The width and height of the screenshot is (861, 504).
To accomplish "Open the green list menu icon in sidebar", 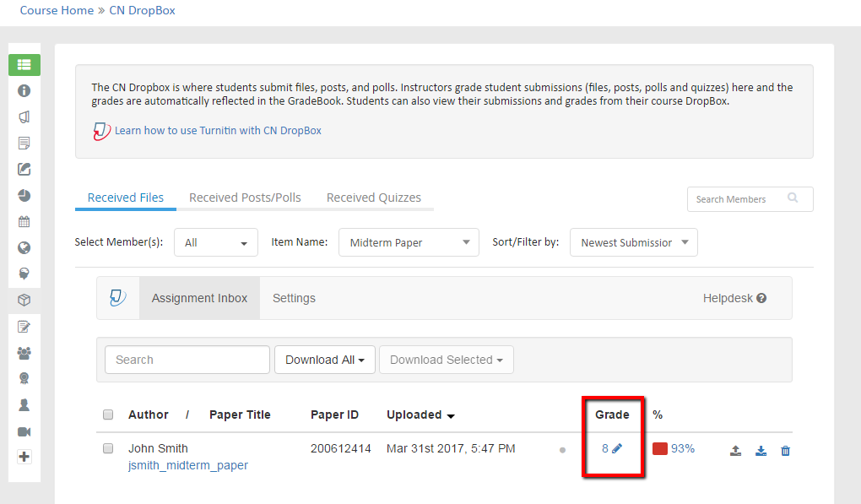I will tap(24, 65).
